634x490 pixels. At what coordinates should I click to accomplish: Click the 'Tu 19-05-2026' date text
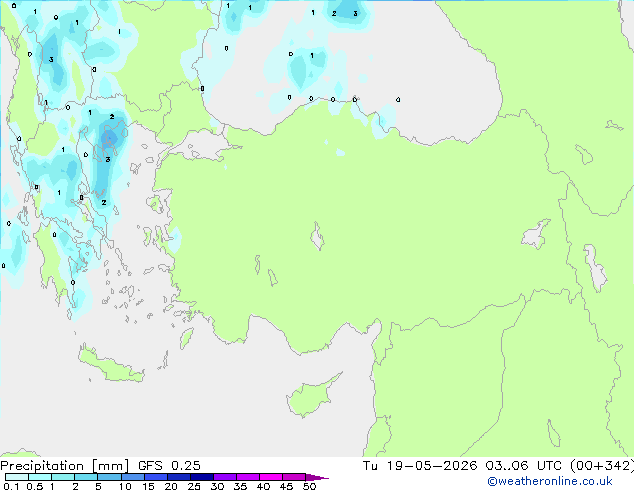[420, 466]
